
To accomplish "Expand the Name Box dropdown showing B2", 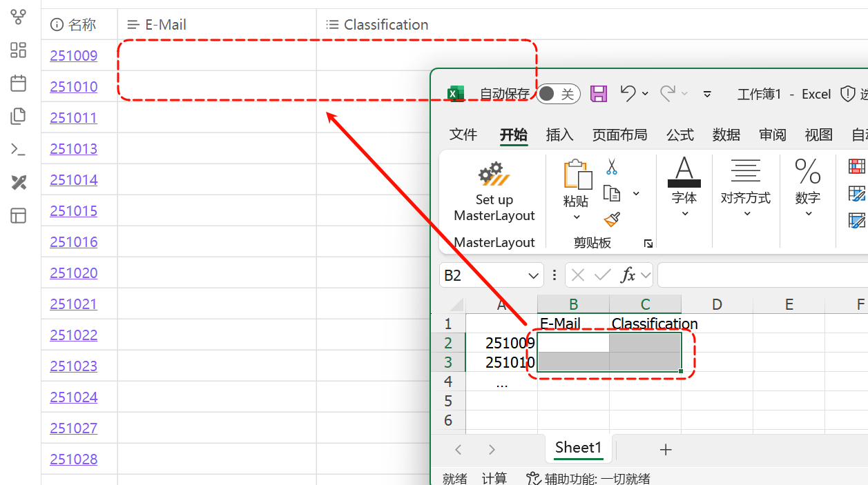I will pos(533,276).
